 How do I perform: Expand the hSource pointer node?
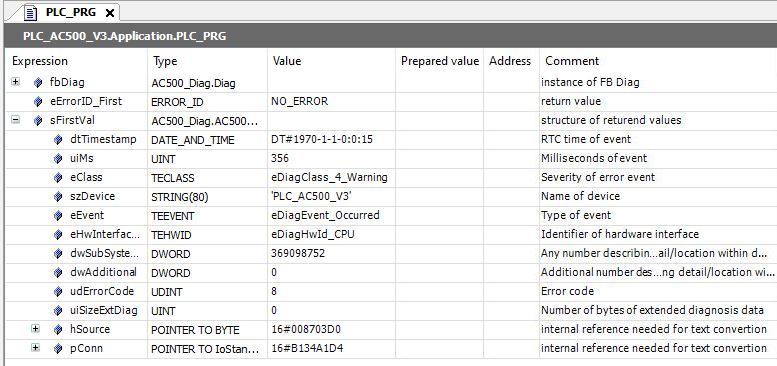(35, 329)
